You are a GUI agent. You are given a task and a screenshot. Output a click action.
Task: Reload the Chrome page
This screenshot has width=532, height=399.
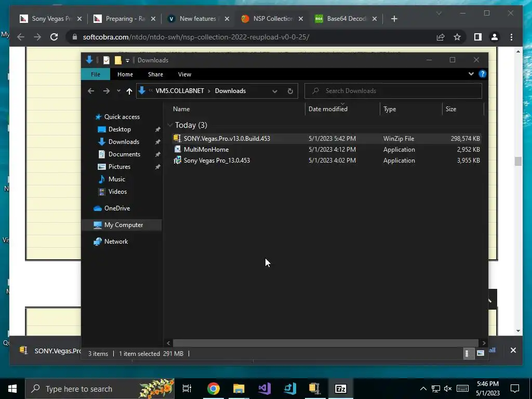pos(54,37)
